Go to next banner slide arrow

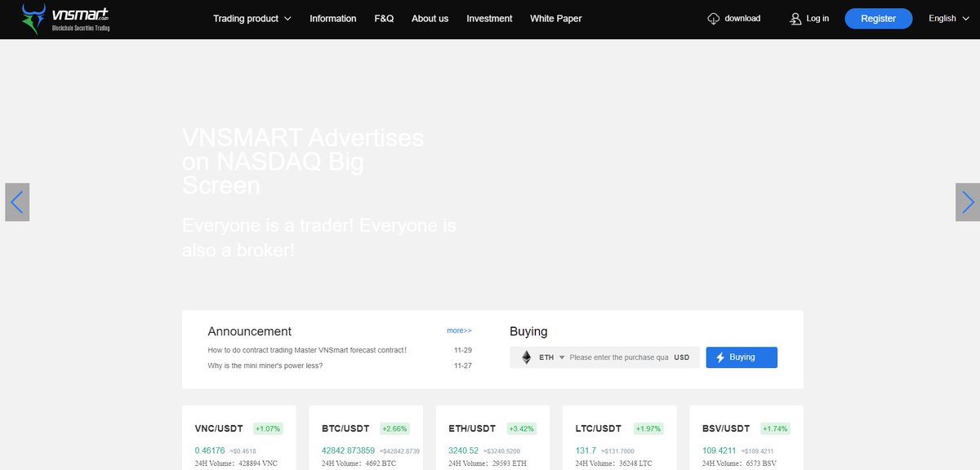click(x=968, y=202)
